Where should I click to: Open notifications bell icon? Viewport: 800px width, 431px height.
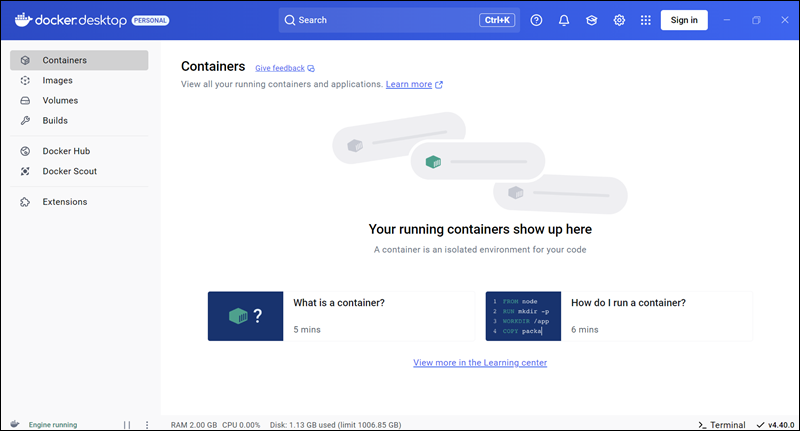click(x=564, y=20)
